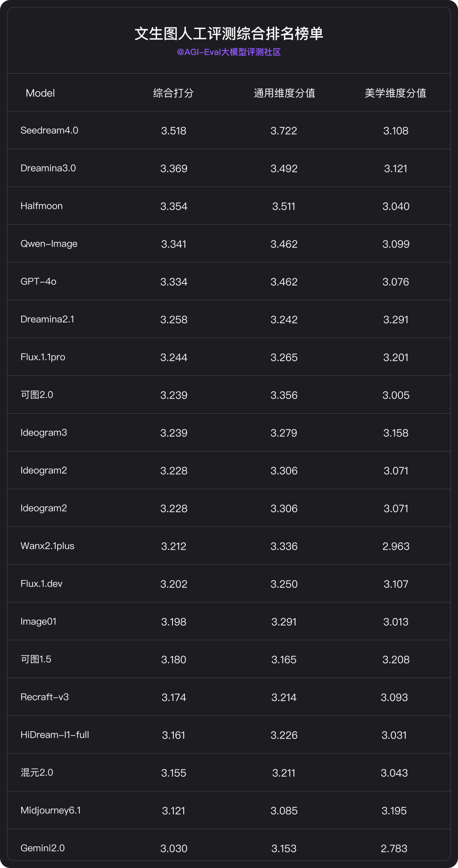Click the 美学维度分值 column header
Image resolution: width=458 pixels, height=868 pixels.
click(x=395, y=93)
